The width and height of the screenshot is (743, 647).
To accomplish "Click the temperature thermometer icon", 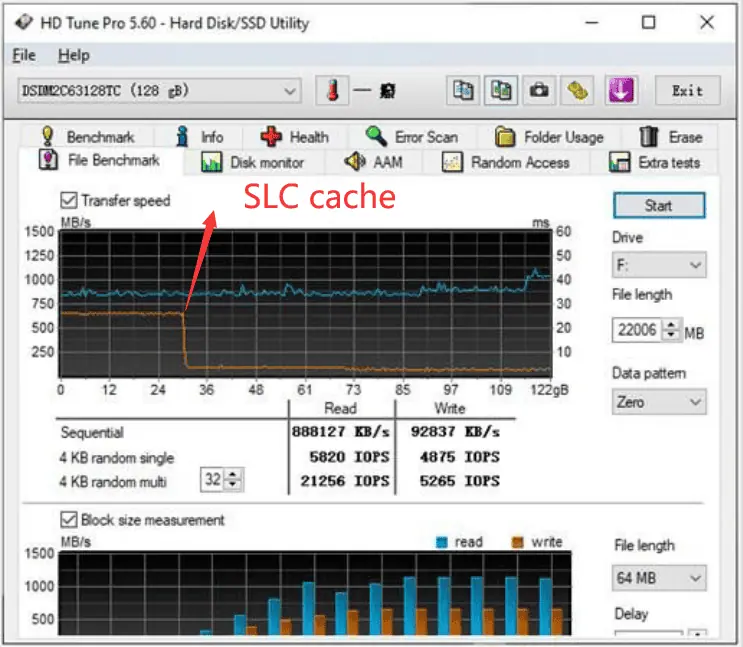I will (333, 90).
